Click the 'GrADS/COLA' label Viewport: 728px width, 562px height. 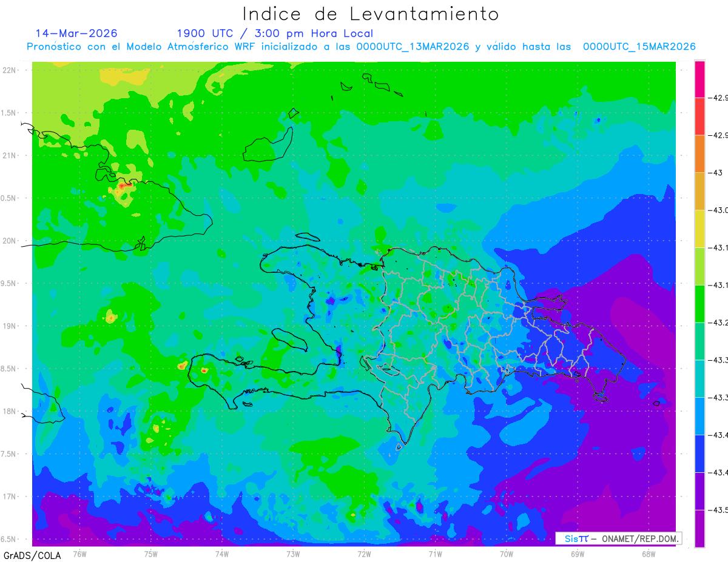32,555
